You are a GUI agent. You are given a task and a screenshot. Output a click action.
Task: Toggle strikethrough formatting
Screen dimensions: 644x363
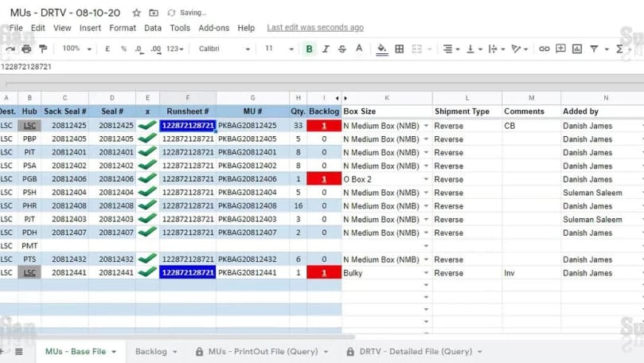342,49
